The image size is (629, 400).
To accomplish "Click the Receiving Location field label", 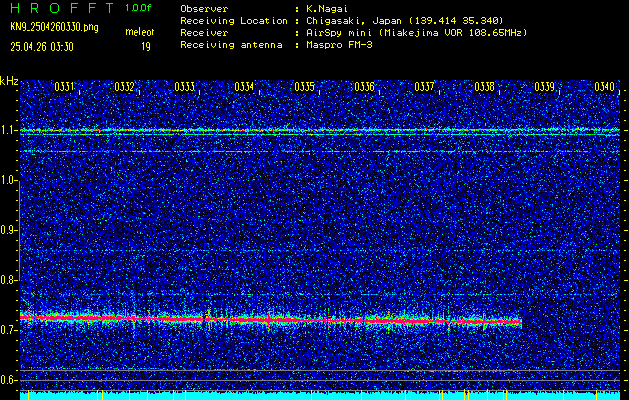I will (x=234, y=20).
